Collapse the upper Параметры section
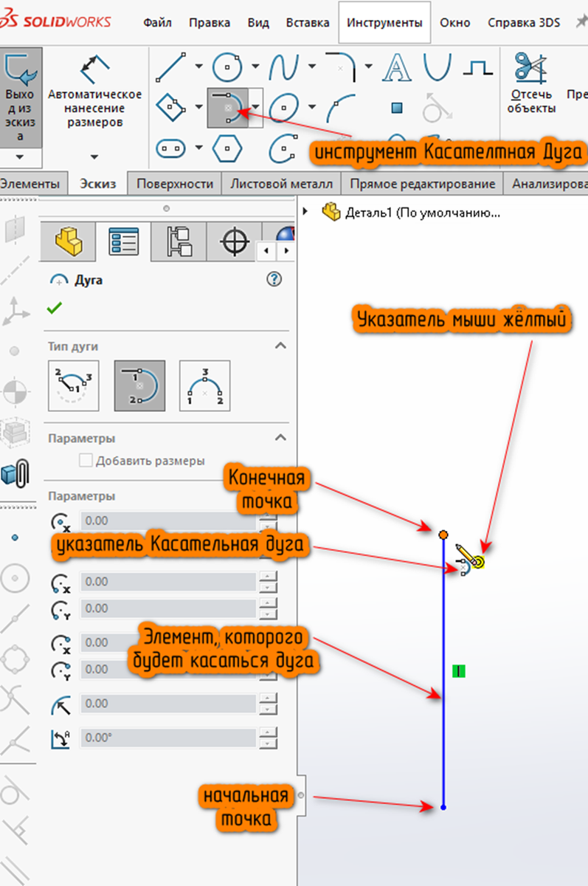This screenshot has height=886, width=588. pos(280,438)
